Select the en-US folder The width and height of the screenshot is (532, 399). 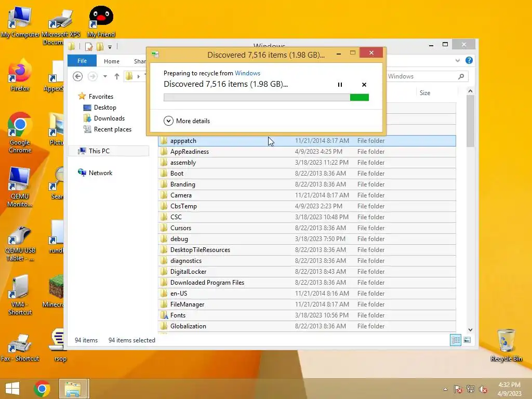[x=307, y=293]
